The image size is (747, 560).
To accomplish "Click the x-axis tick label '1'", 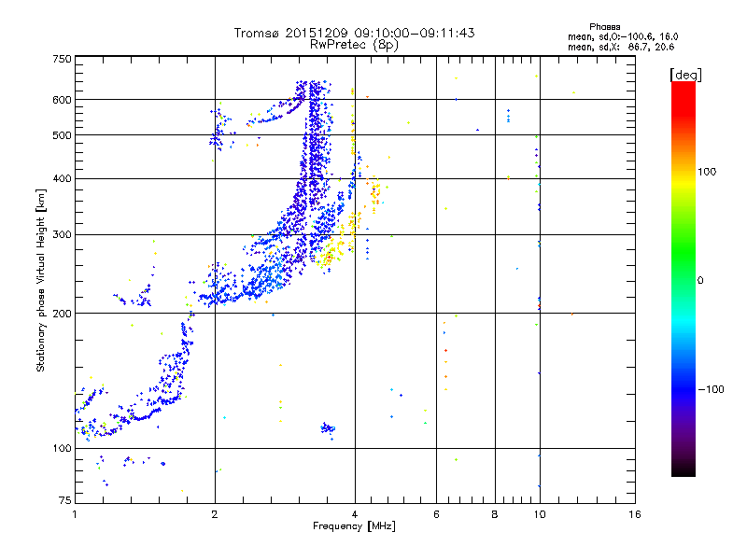I will point(75,514).
